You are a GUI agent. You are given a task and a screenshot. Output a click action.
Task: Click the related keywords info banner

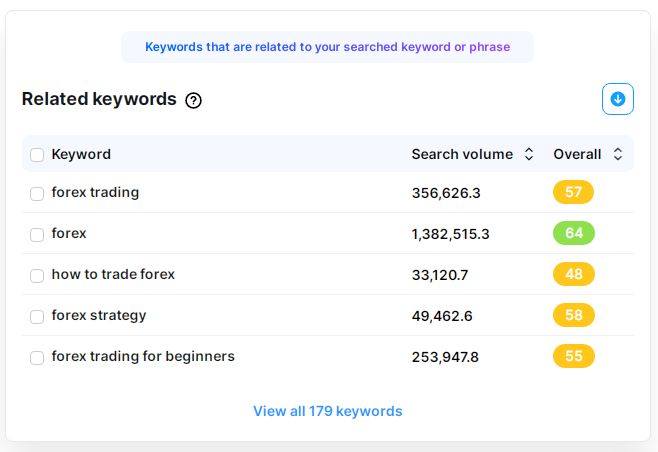327,47
